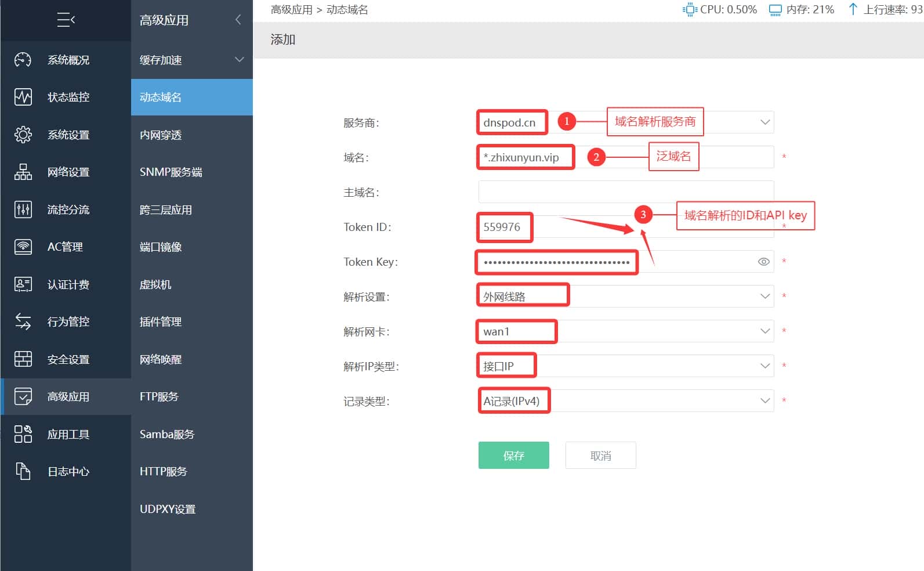Expand the 缓存加速 submenu

tap(239, 60)
